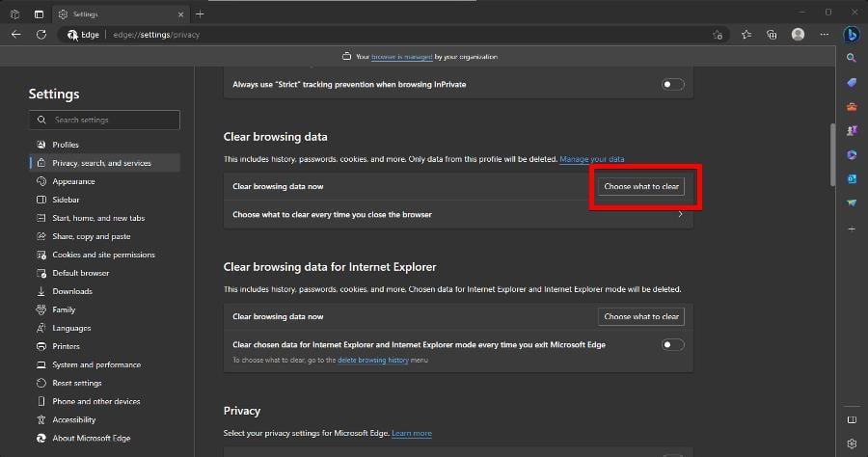
Task: Open the Family settings section
Action: [104, 309]
